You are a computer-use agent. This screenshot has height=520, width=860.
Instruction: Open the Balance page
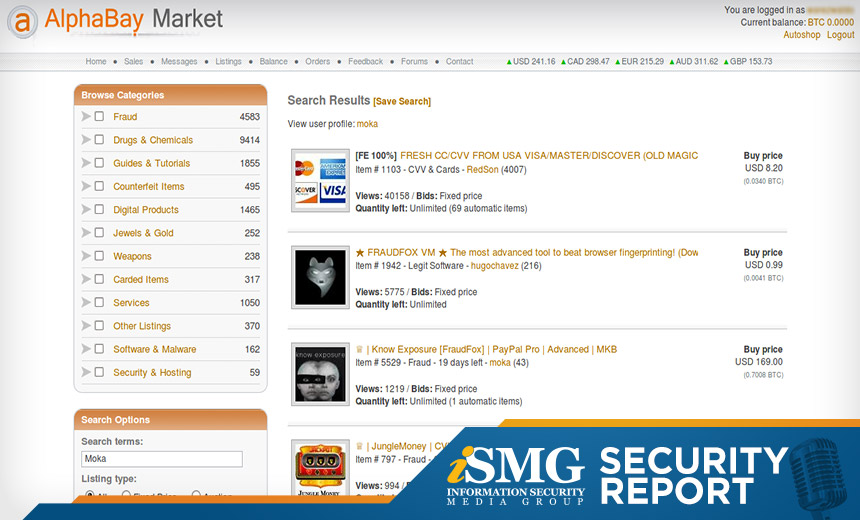(273, 61)
